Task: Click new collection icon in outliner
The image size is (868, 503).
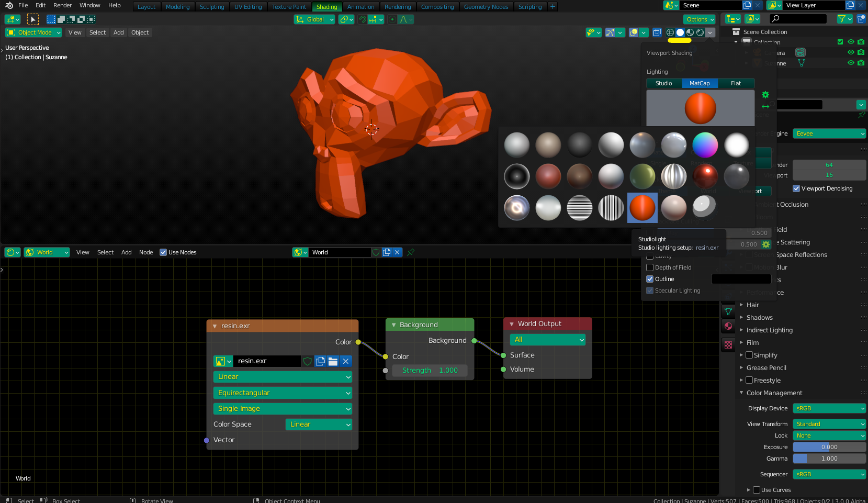Action: 861,19
